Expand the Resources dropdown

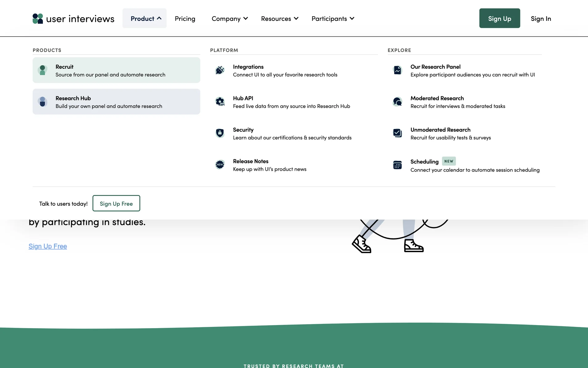point(279,19)
